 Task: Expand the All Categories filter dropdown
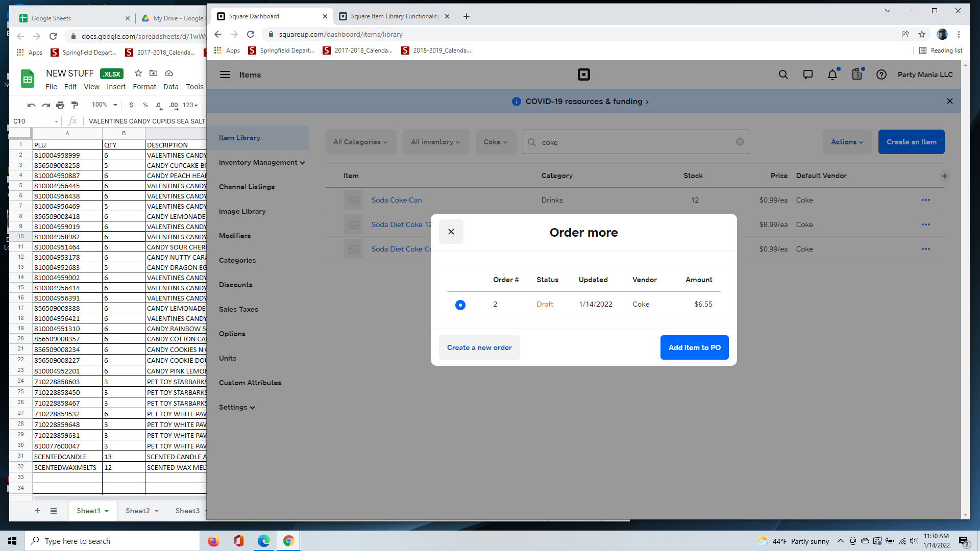(360, 142)
